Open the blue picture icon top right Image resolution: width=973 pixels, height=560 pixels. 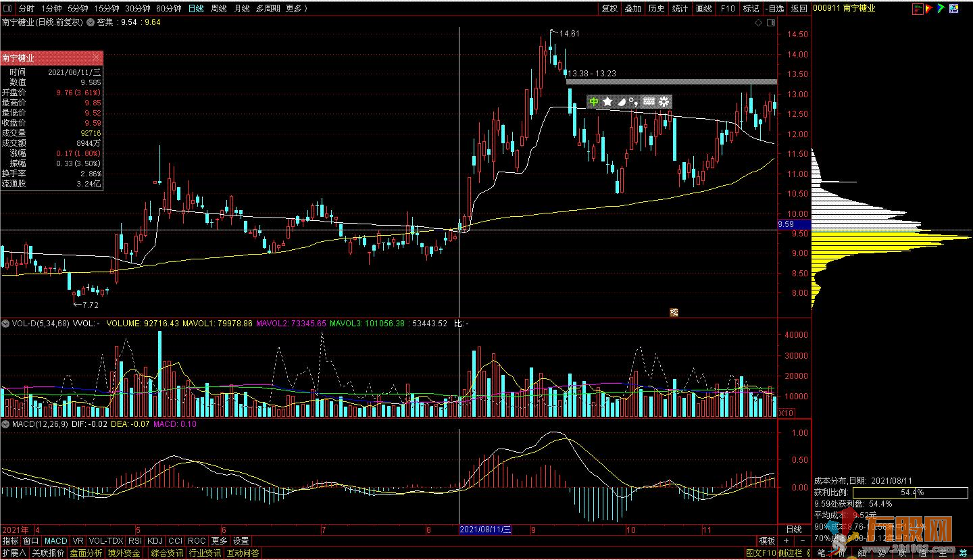953,8
